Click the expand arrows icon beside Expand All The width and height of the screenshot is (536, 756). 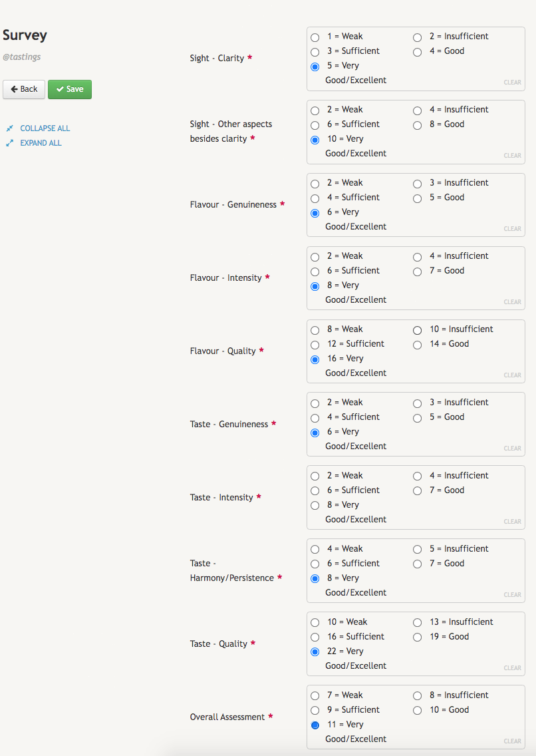pos(10,143)
